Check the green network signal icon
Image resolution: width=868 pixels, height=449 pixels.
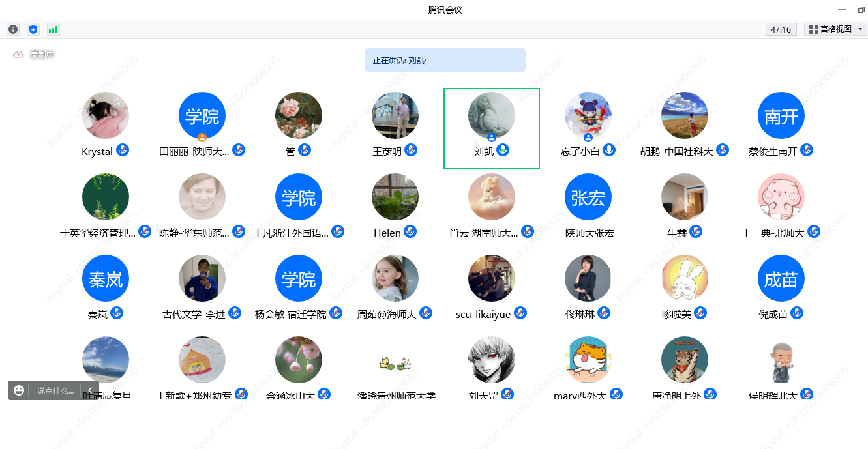coord(53,29)
